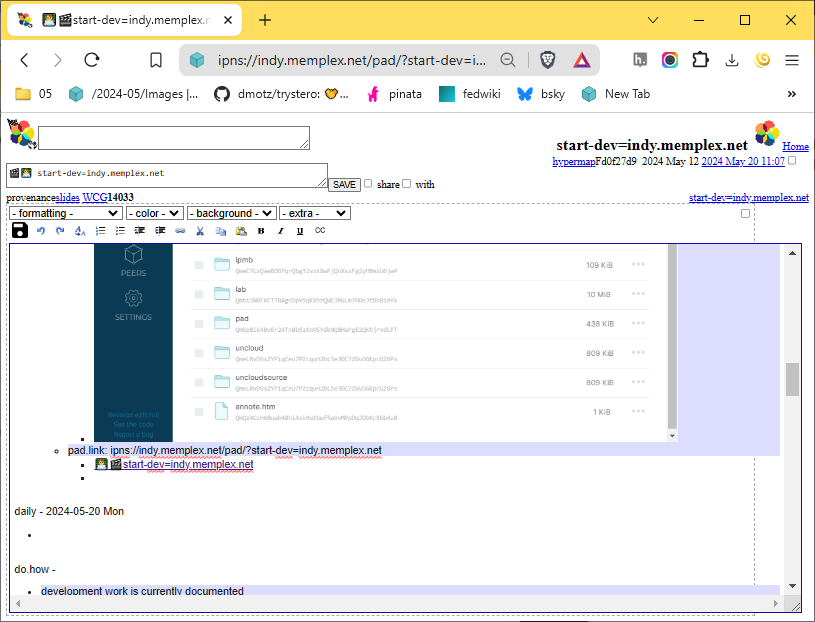
Task: Click the CC toolbar icon
Action: (x=320, y=230)
